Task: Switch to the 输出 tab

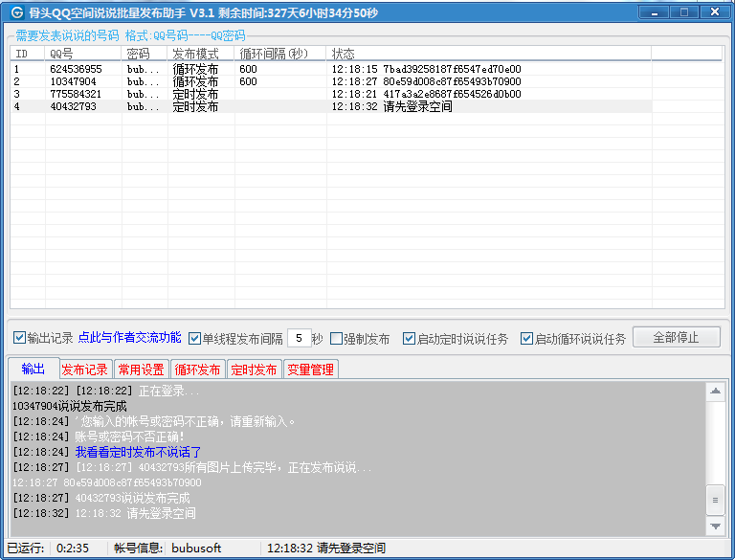Action: coord(33,370)
